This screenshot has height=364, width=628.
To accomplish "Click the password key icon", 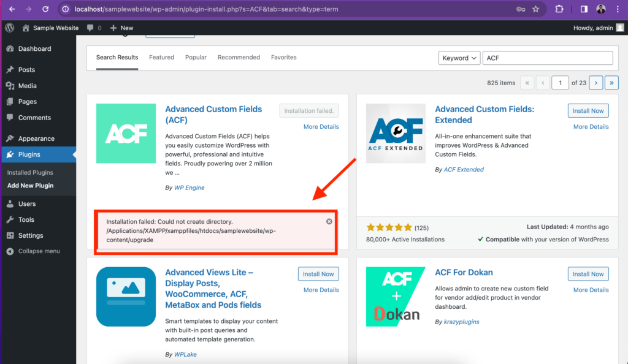I will (520, 9).
